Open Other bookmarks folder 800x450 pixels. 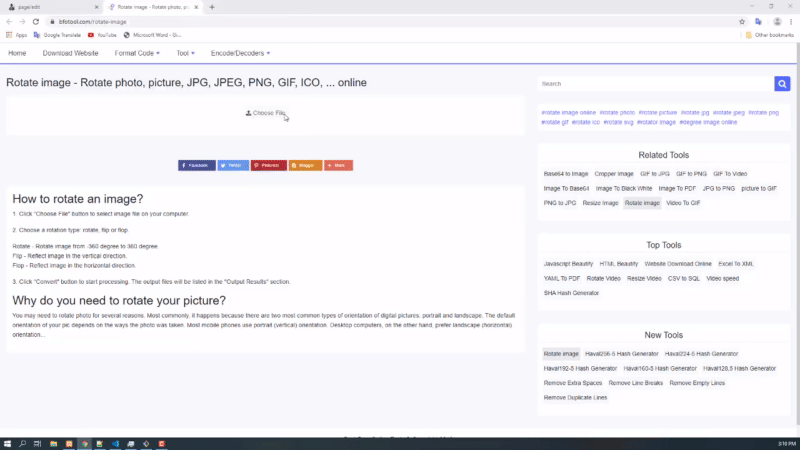point(769,35)
